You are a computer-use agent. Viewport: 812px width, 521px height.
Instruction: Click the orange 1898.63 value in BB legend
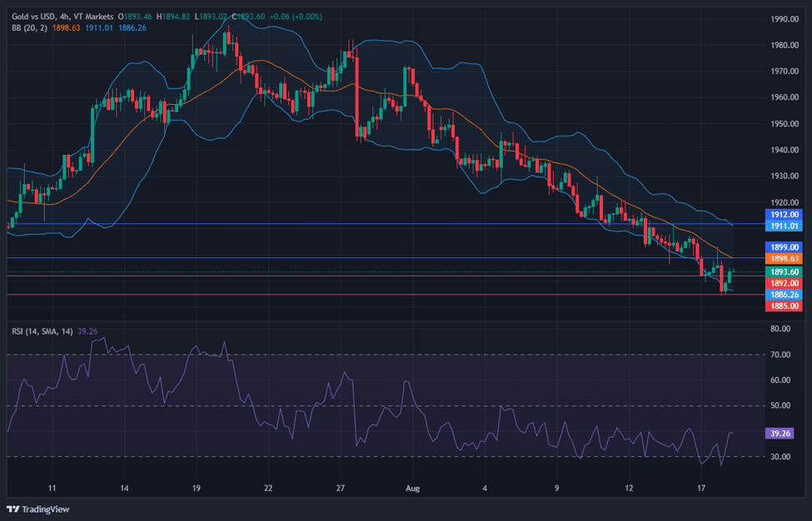pyautogui.click(x=66, y=27)
